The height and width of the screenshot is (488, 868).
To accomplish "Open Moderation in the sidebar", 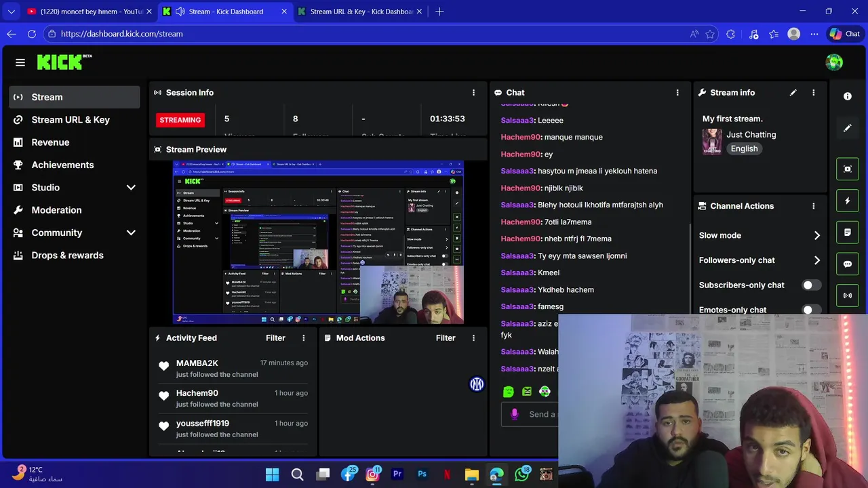I will 75,210.
